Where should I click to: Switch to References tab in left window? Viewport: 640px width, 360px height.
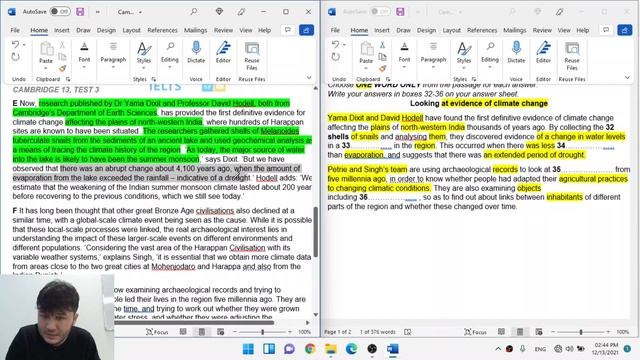click(x=162, y=30)
